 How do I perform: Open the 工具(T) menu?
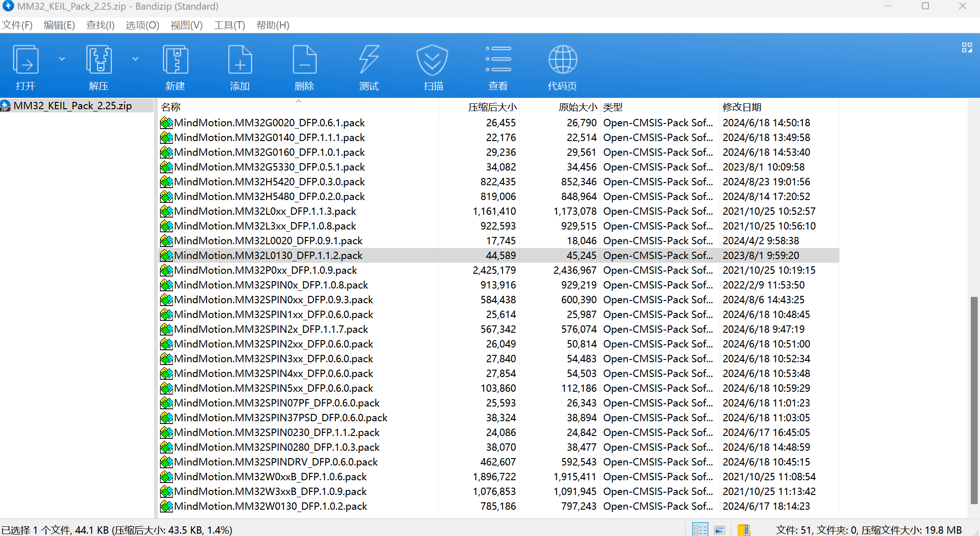click(229, 25)
